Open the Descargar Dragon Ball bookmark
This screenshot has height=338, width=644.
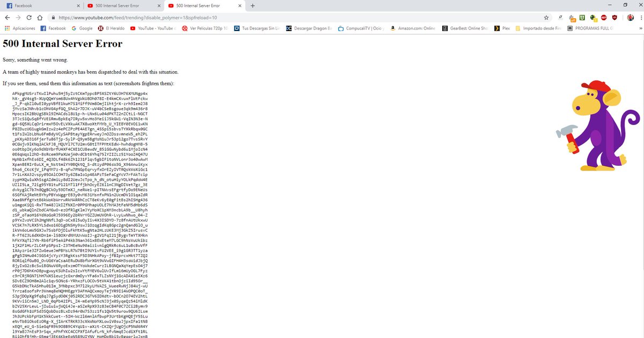309,28
